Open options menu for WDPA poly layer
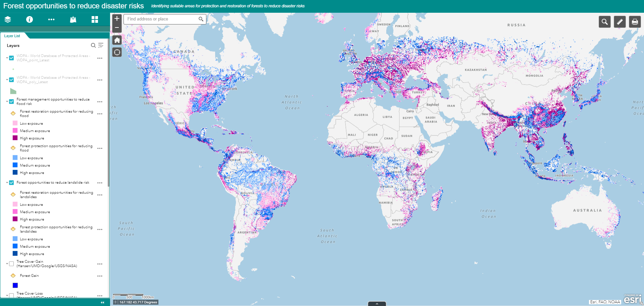 pyautogui.click(x=100, y=80)
